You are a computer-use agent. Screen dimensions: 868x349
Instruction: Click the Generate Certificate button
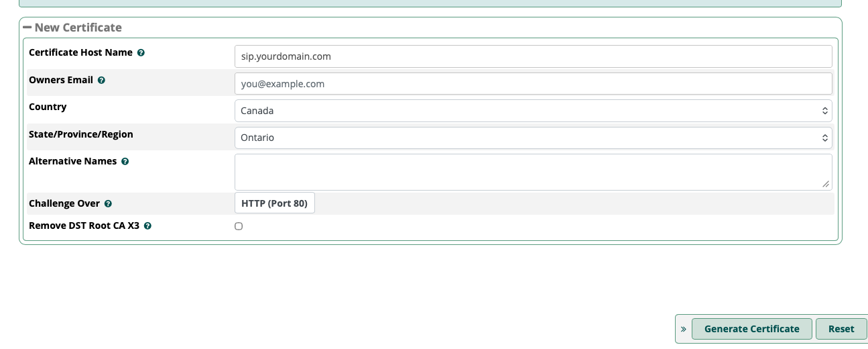click(751, 329)
